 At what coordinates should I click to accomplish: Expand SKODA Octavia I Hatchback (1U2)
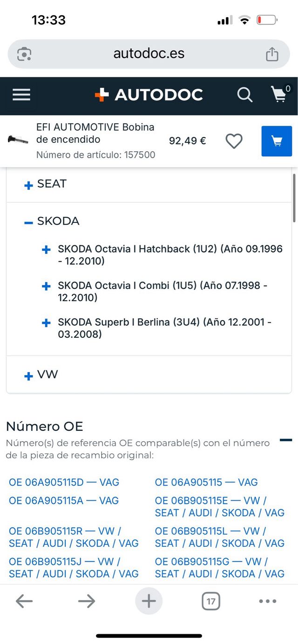coord(46,250)
